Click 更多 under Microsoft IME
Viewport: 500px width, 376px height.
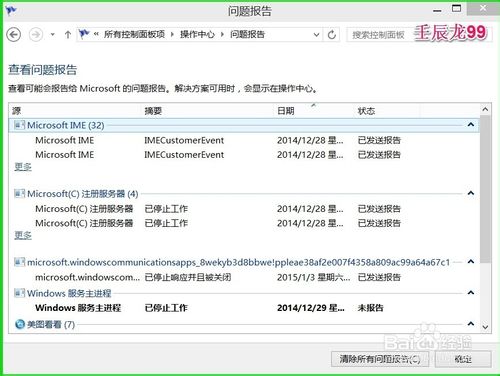tap(23, 166)
